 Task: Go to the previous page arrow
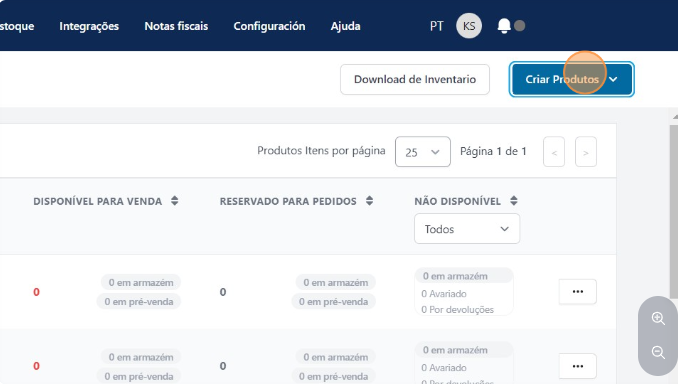coord(554,152)
